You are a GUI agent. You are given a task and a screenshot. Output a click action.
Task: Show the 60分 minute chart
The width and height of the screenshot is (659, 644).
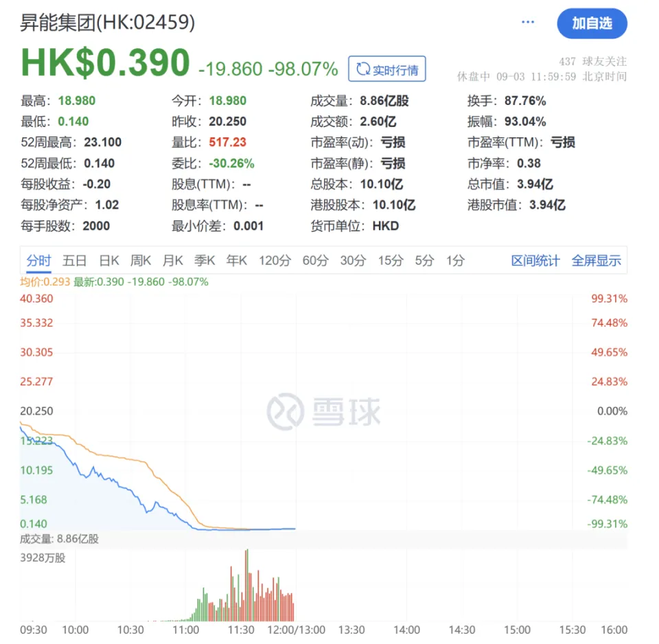[x=315, y=261]
